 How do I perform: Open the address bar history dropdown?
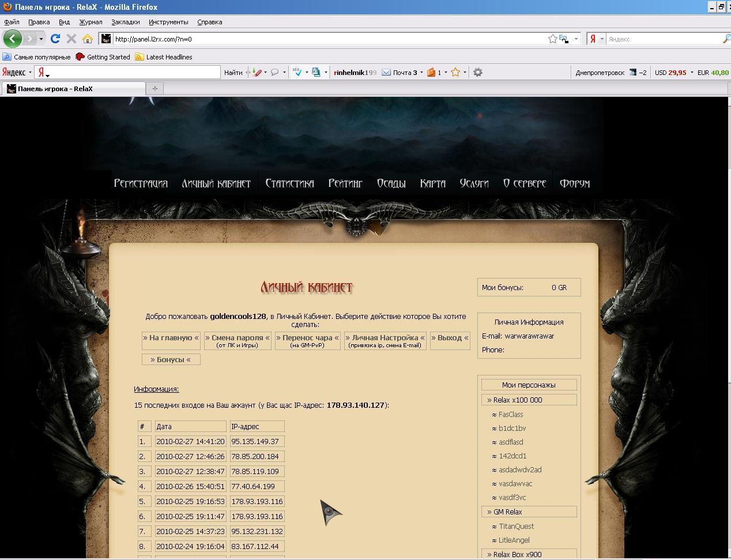point(576,39)
